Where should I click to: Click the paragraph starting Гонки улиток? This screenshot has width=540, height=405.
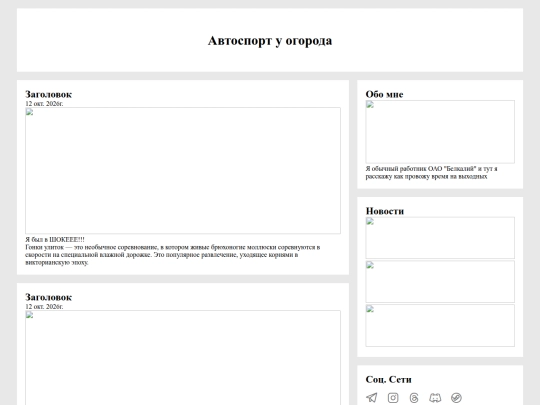tap(173, 255)
